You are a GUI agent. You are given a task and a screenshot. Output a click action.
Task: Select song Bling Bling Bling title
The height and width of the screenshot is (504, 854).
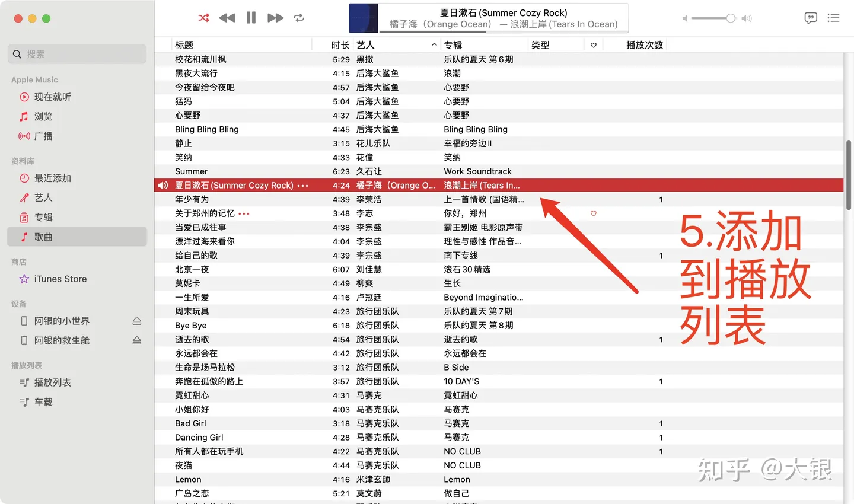point(207,129)
